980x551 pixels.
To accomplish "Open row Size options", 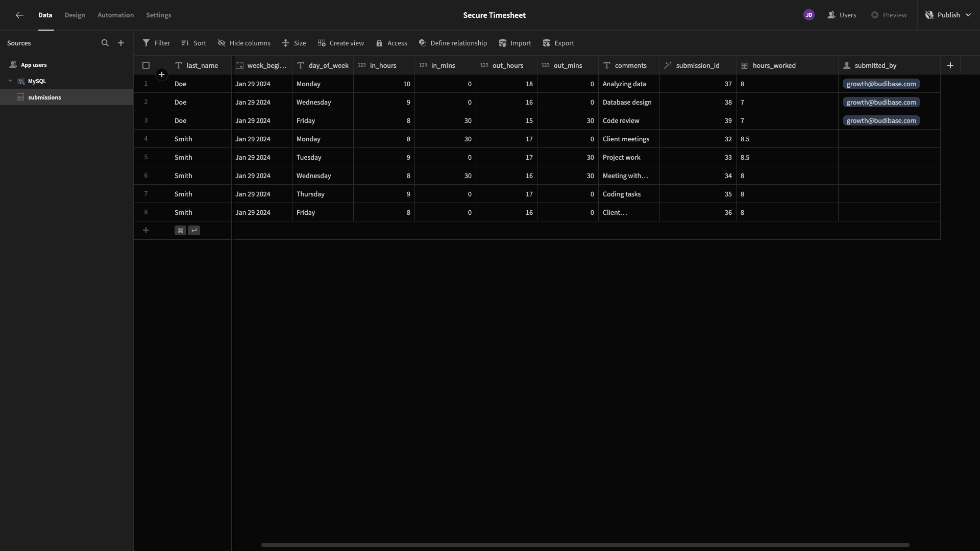I will tap(294, 43).
